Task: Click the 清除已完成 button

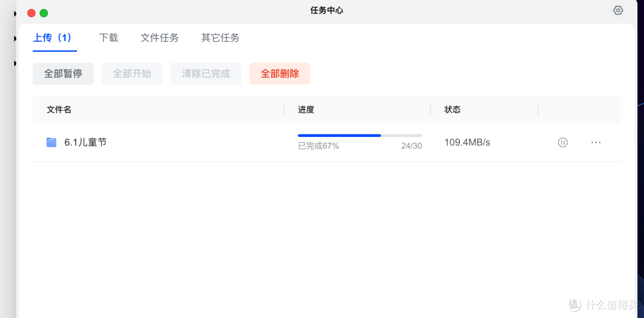Action: point(206,74)
